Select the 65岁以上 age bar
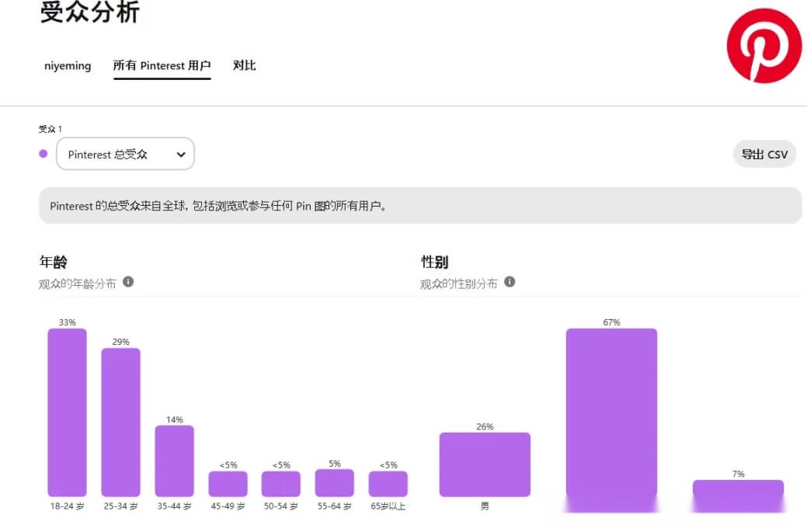This screenshot has width=807, height=532. pyautogui.click(x=388, y=484)
